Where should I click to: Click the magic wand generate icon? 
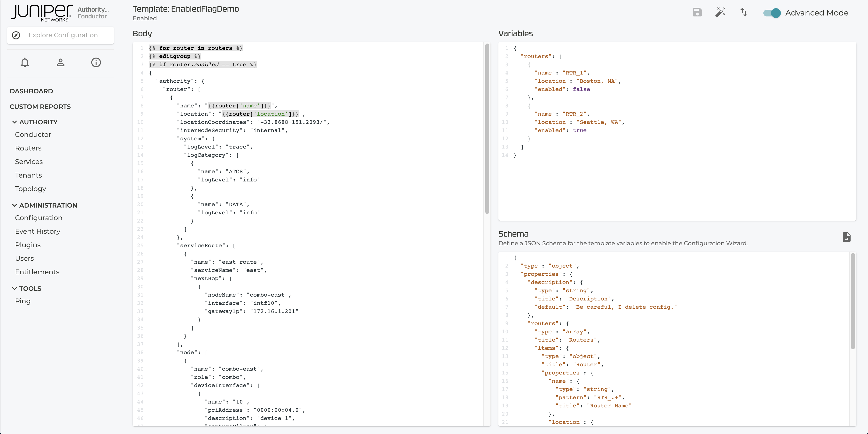[x=720, y=12]
